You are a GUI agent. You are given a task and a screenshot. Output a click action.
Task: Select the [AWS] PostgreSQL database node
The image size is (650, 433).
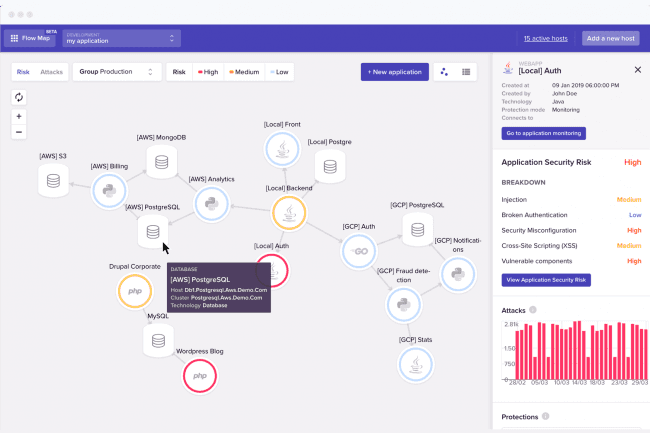pos(153,232)
